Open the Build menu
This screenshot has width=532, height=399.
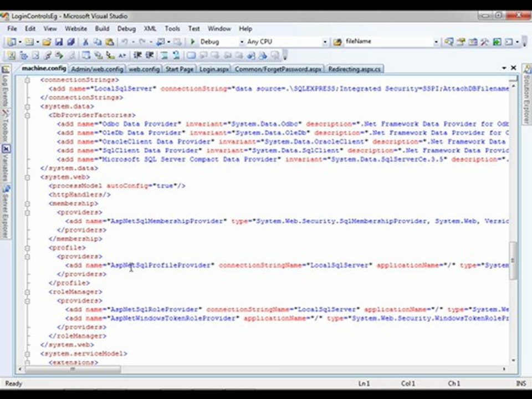(x=102, y=29)
